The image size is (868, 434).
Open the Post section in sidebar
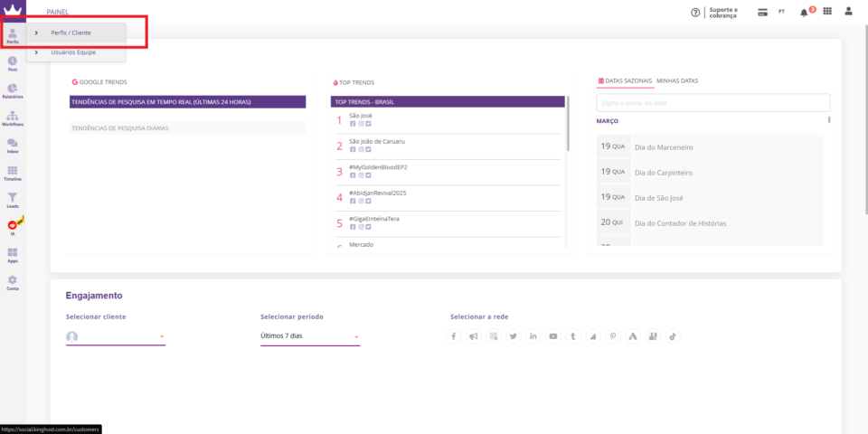[13, 63]
